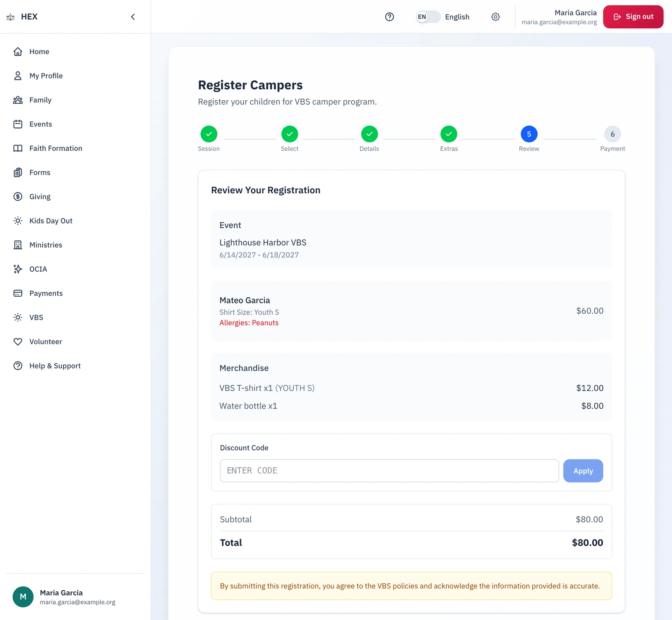
Task: Open the Forms clipboard icon
Action: 18,172
